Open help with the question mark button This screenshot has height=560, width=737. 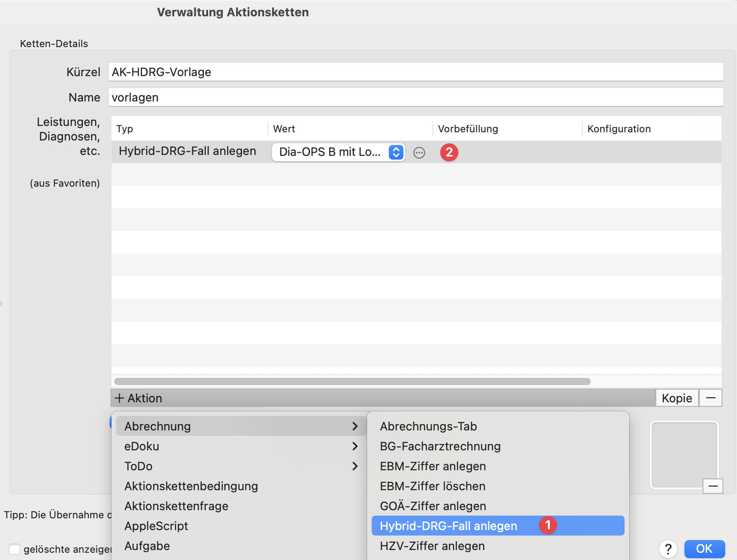click(668, 549)
